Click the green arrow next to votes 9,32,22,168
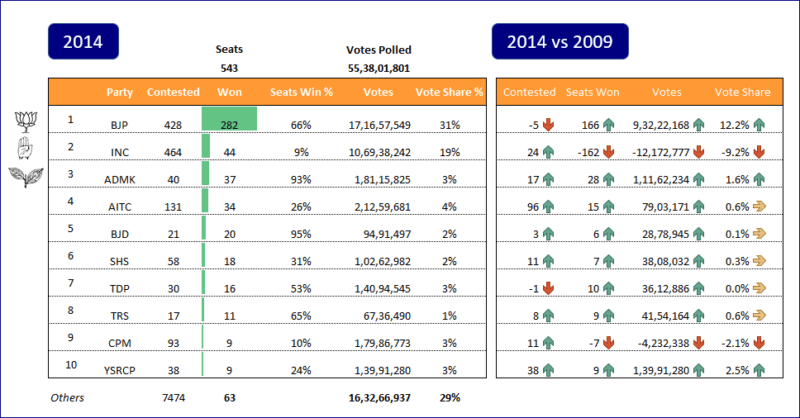This screenshot has height=418, width=800. tap(699, 125)
